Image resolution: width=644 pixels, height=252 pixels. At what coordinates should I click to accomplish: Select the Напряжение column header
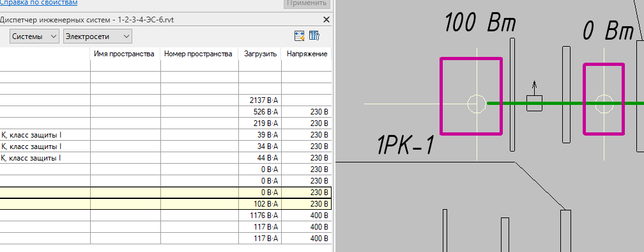[x=307, y=54]
